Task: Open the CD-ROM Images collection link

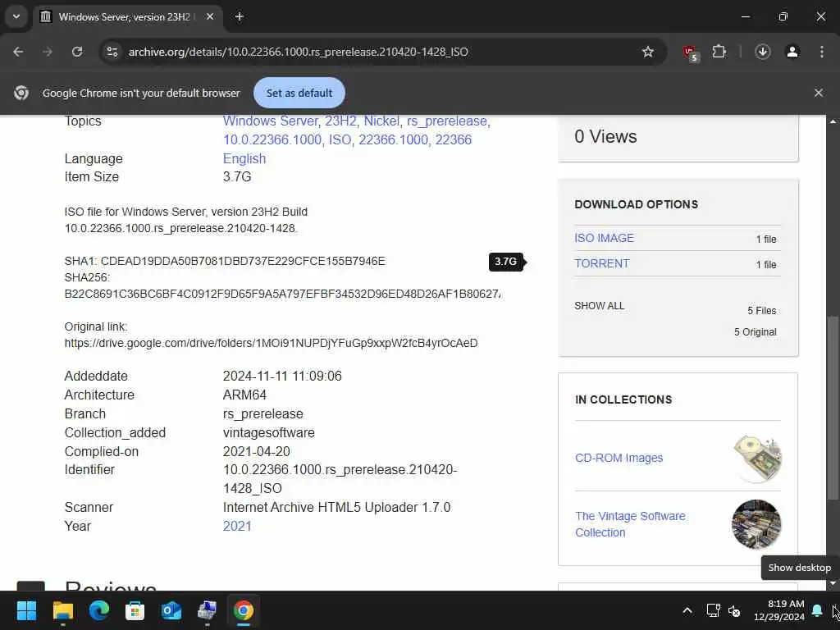Action: click(x=619, y=458)
